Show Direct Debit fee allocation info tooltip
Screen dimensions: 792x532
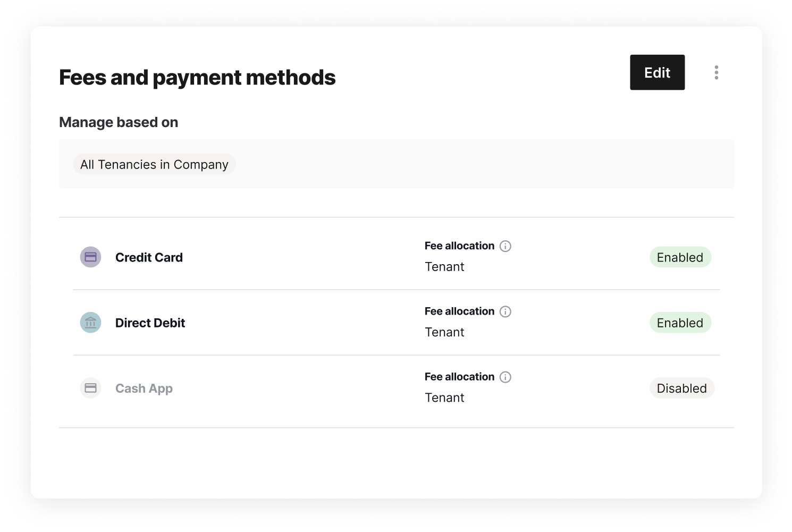click(x=505, y=311)
